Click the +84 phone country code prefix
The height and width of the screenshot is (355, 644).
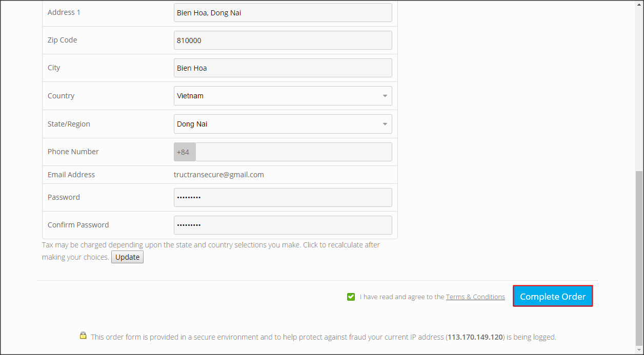tap(183, 152)
